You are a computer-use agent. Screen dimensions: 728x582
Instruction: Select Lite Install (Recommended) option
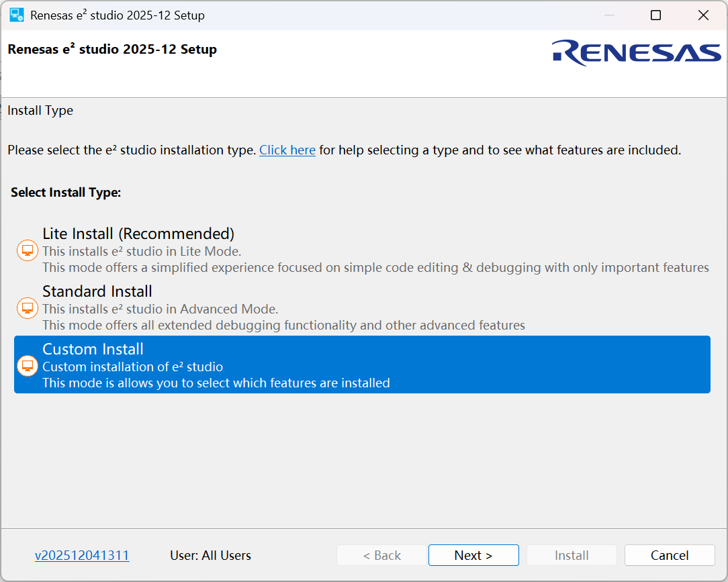[x=362, y=250]
